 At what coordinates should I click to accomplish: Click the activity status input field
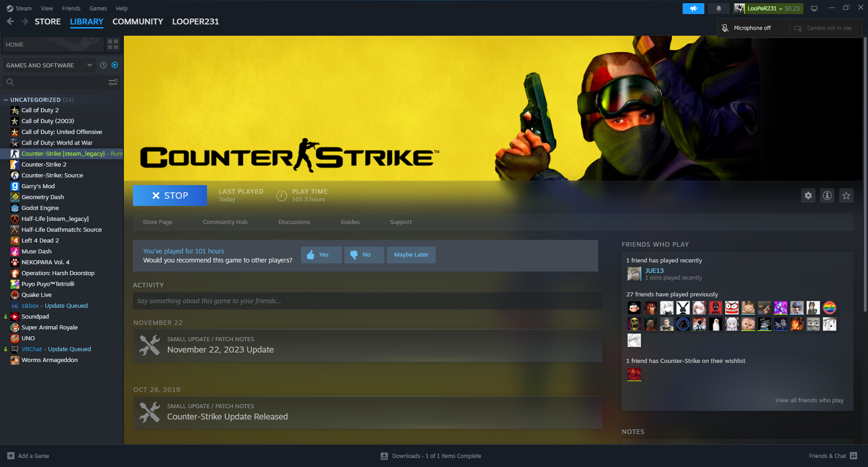click(367, 301)
